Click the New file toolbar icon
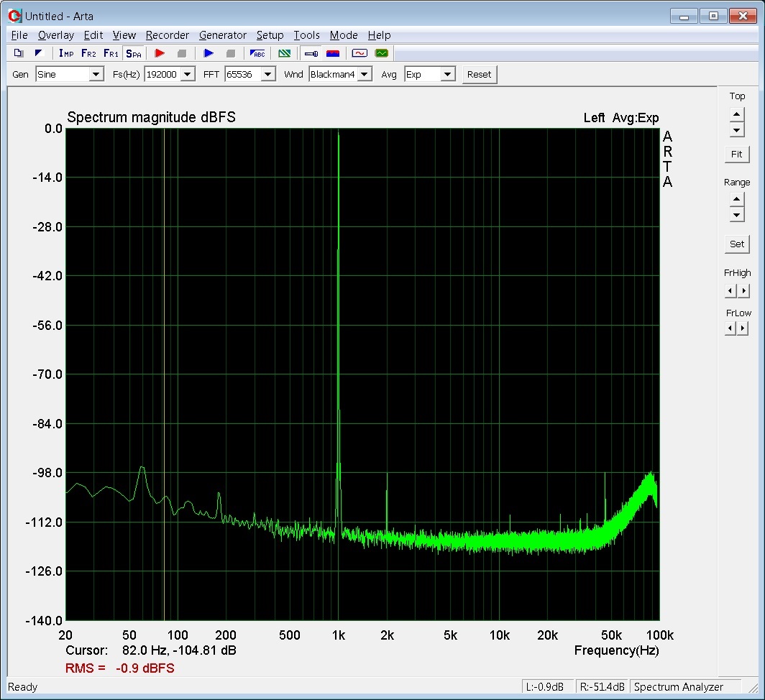Image resolution: width=765 pixels, height=700 pixels. [19, 53]
